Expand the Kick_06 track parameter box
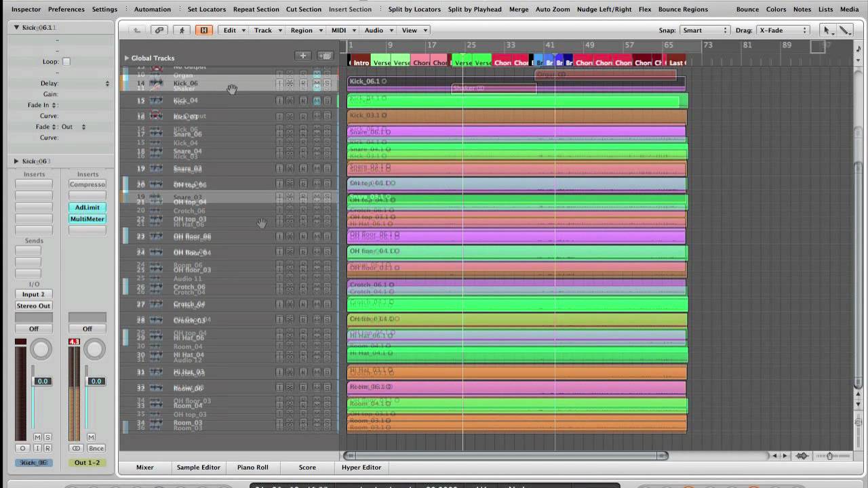This screenshot has height=488, width=868. pos(16,161)
